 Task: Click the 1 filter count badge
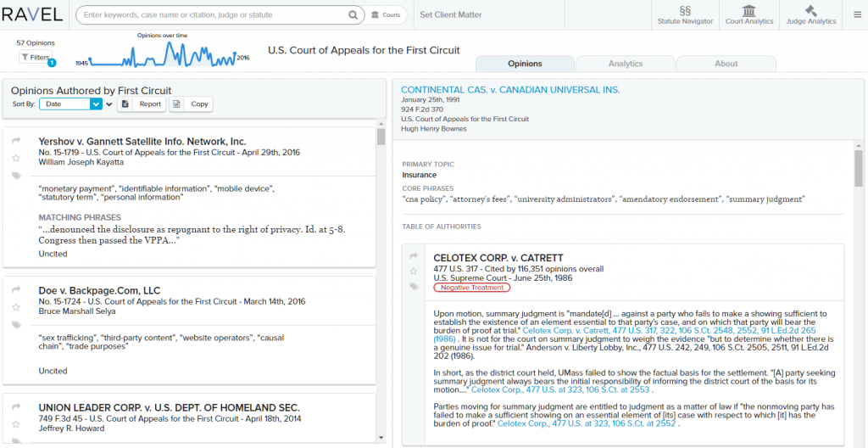coord(52,63)
